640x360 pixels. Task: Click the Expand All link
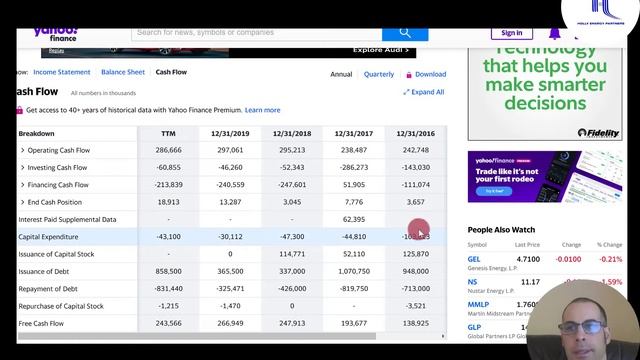pos(427,92)
